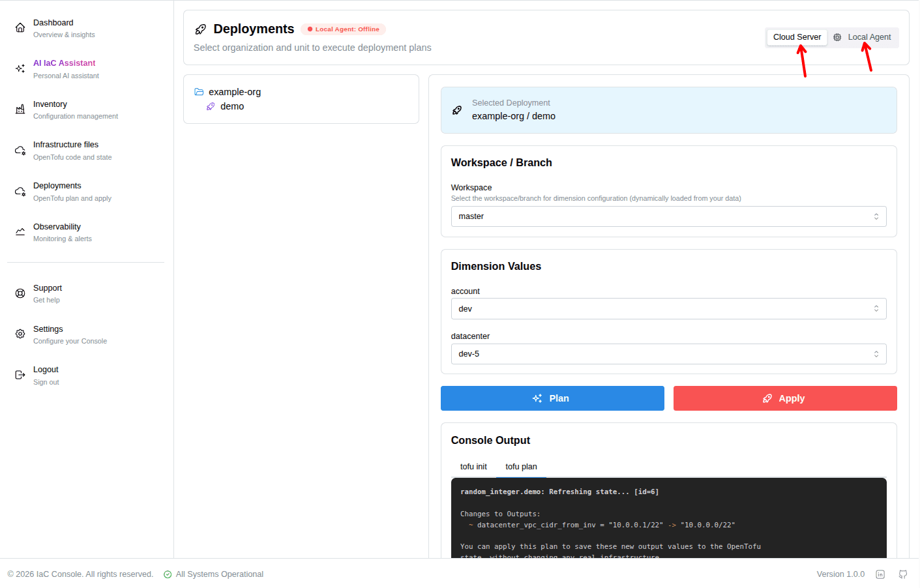Open the Workspace master dropdown

click(668, 216)
